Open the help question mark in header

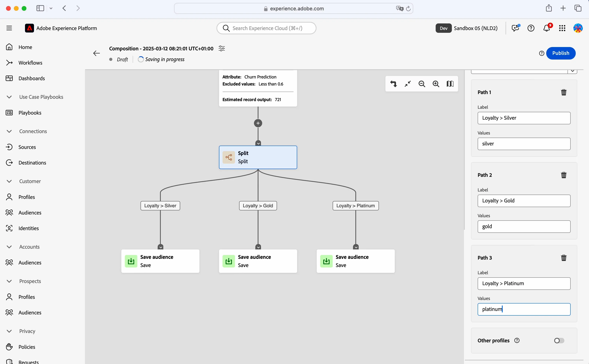pyautogui.click(x=531, y=28)
